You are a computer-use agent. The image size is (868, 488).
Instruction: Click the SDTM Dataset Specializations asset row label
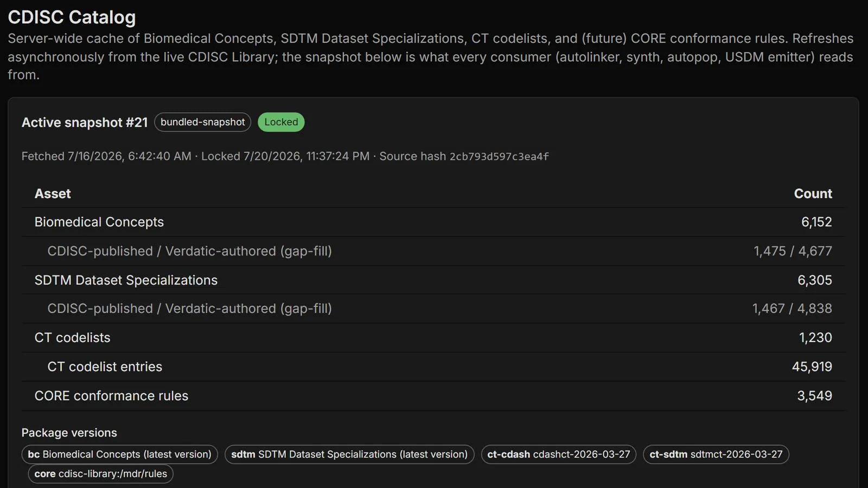126,280
